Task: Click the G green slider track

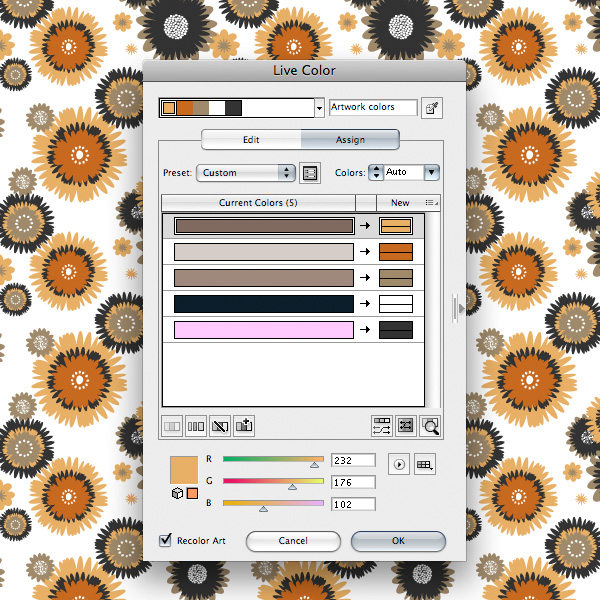Action: [273, 481]
